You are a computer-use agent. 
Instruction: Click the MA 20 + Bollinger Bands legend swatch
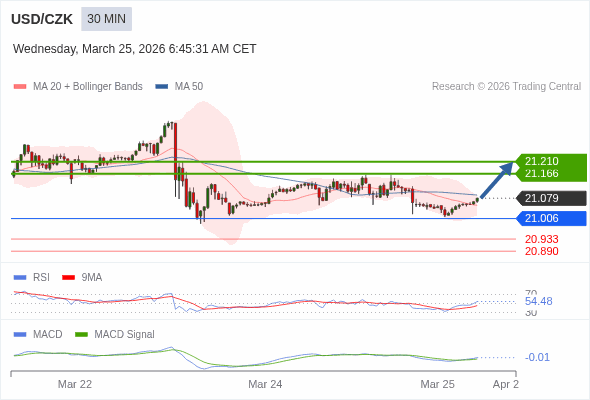[x=20, y=87]
